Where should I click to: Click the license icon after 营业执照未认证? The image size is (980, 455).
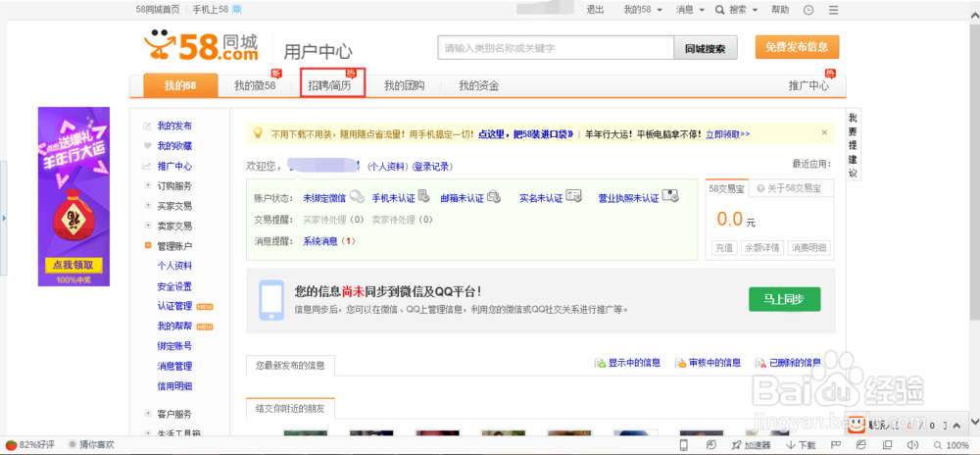point(670,196)
